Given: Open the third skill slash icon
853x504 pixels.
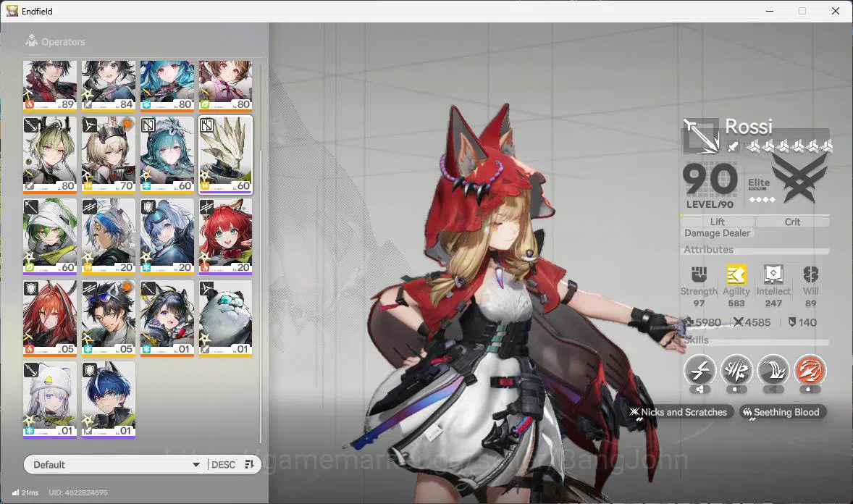Looking at the screenshot, I should click(773, 371).
